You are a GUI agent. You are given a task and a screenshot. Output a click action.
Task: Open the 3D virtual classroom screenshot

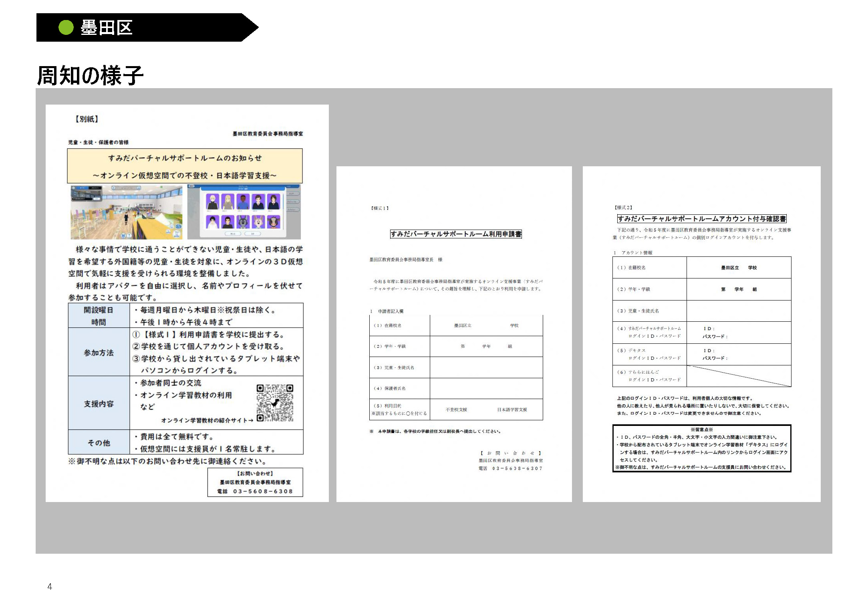pos(126,212)
